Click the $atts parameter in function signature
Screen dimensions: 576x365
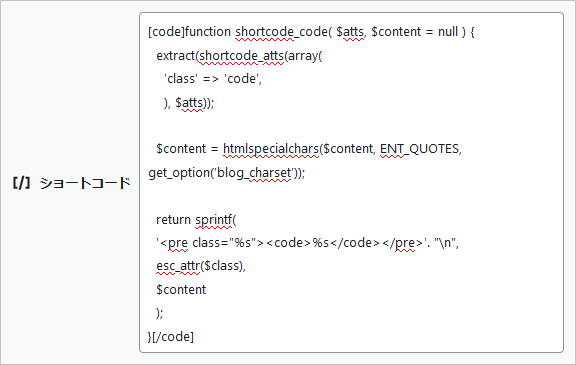[x=350, y=32]
